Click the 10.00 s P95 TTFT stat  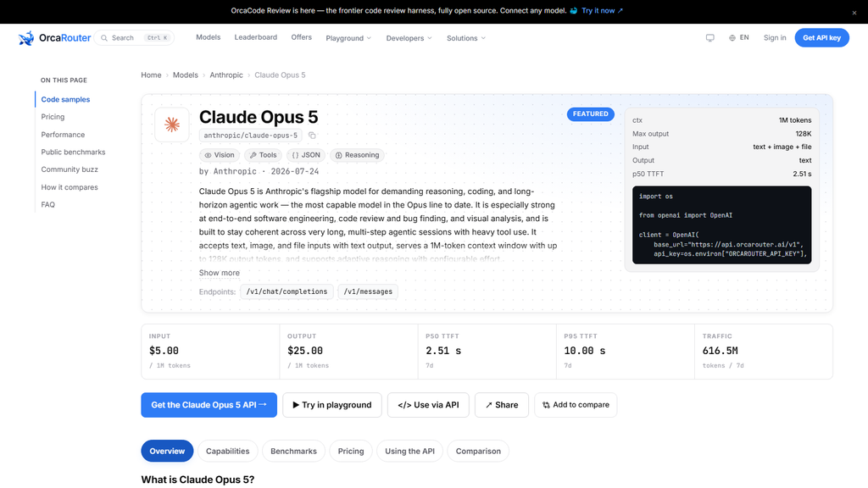point(585,351)
